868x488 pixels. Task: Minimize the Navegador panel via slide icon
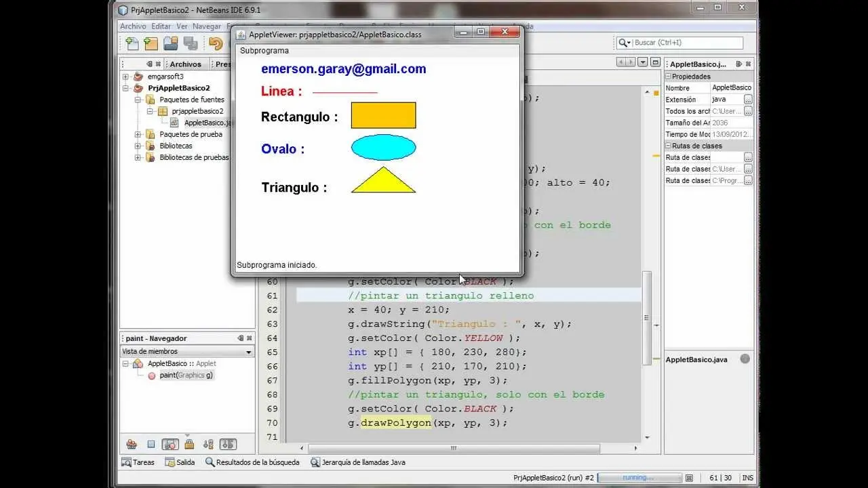click(241, 338)
